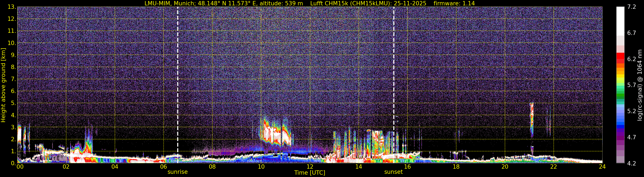Pick the bright red band on the colorbar
This screenshot has height=177, width=644.
620,56
